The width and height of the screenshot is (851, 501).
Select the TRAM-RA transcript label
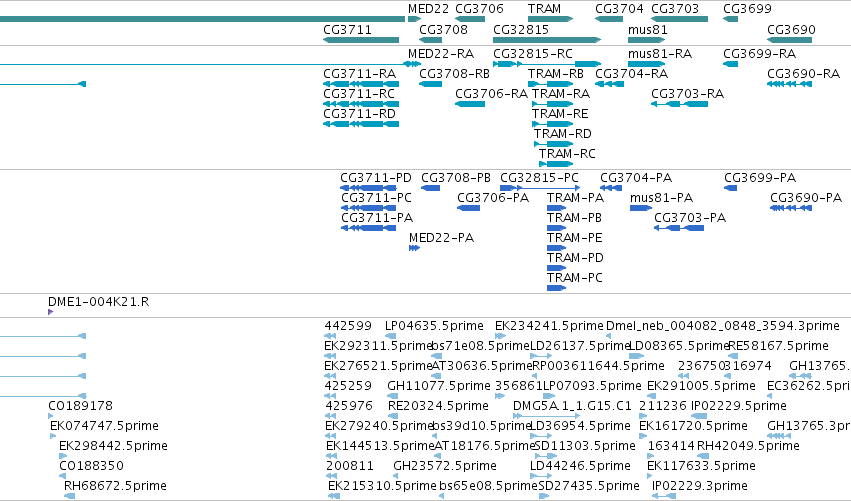[x=561, y=94]
